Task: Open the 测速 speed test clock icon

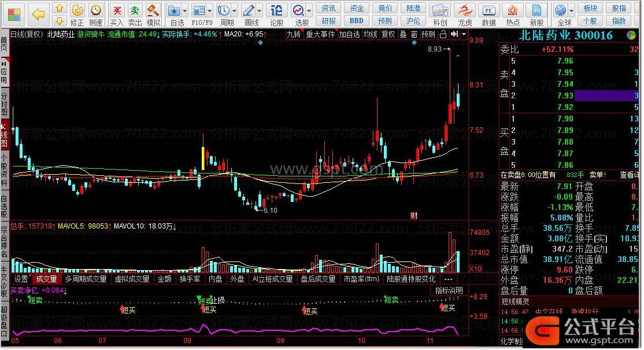Action: 96,10
